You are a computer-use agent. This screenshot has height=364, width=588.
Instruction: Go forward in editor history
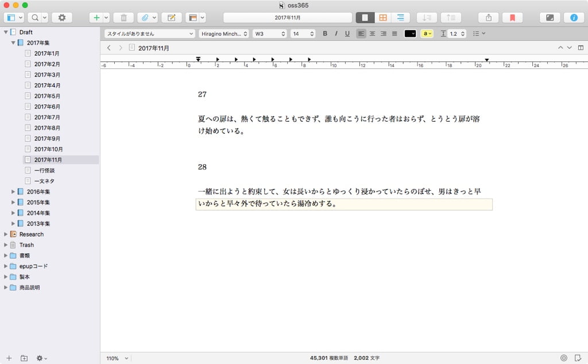pyautogui.click(x=121, y=48)
